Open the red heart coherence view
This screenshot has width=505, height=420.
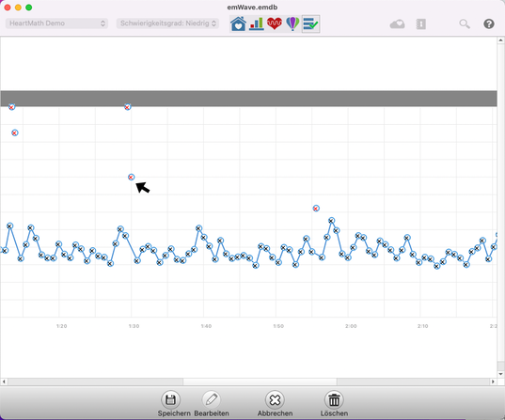(x=275, y=23)
